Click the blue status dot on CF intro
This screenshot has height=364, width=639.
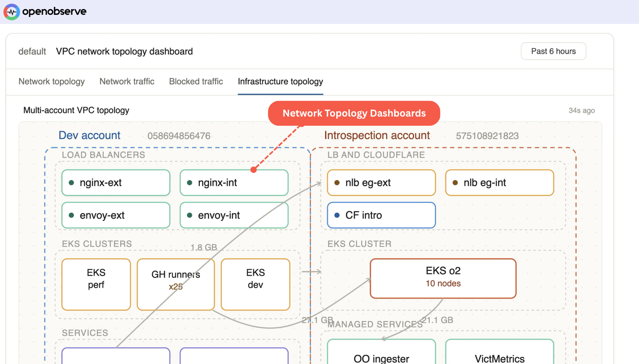[x=337, y=215]
